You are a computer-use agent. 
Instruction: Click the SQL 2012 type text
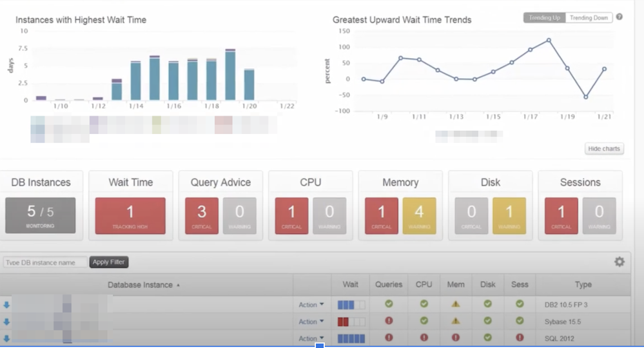coord(560,338)
